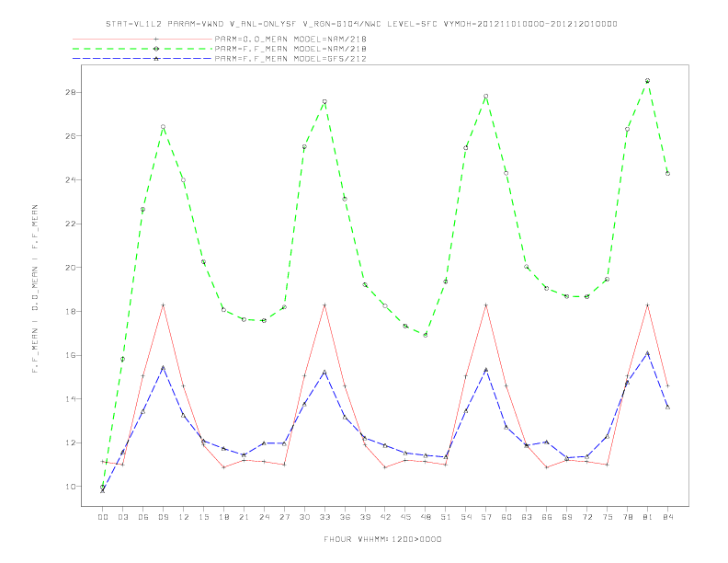Click red O.O_MEAN peak marker at hour 57

coord(486,305)
